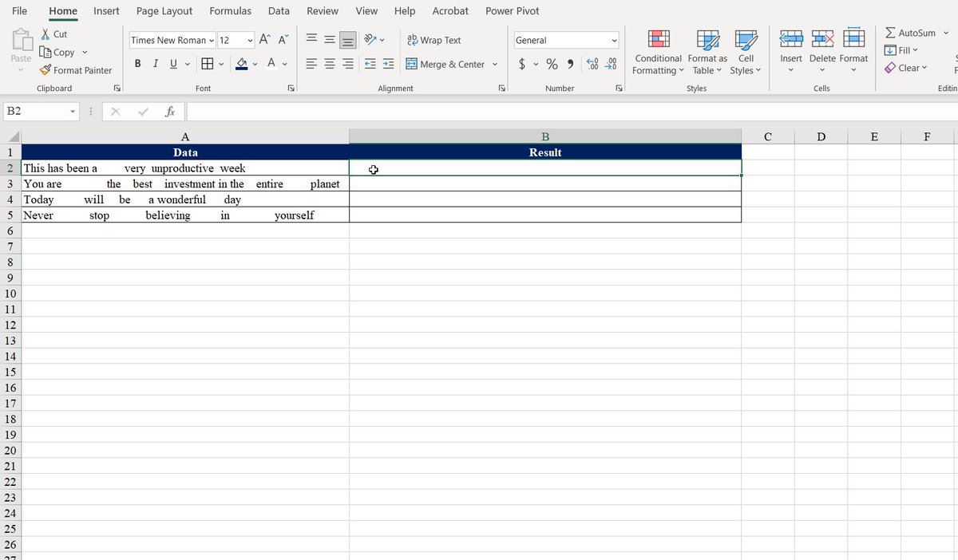The height and width of the screenshot is (560, 958).
Task: Open Cell Styles gallery
Action: click(x=746, y=53)
